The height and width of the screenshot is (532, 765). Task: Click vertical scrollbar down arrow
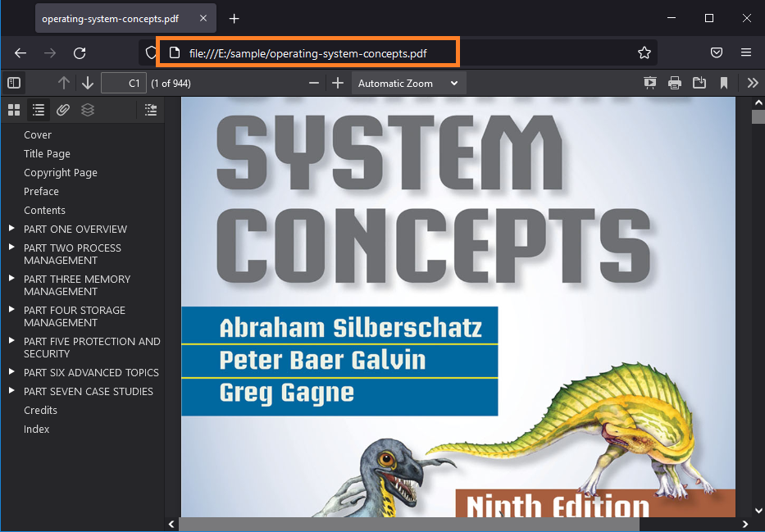click(758, 511)
